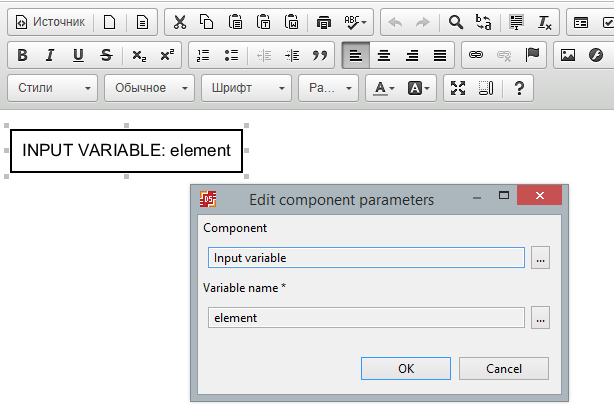Cancel the parameters dialog
The height and width of the screenshot is (420, 614).
(504, 368)
